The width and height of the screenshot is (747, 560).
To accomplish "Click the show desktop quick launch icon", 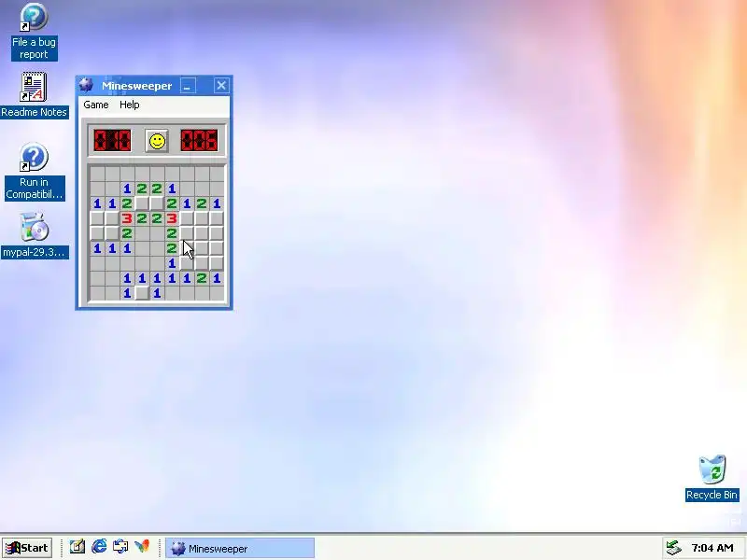I will (x=120, y=547).
